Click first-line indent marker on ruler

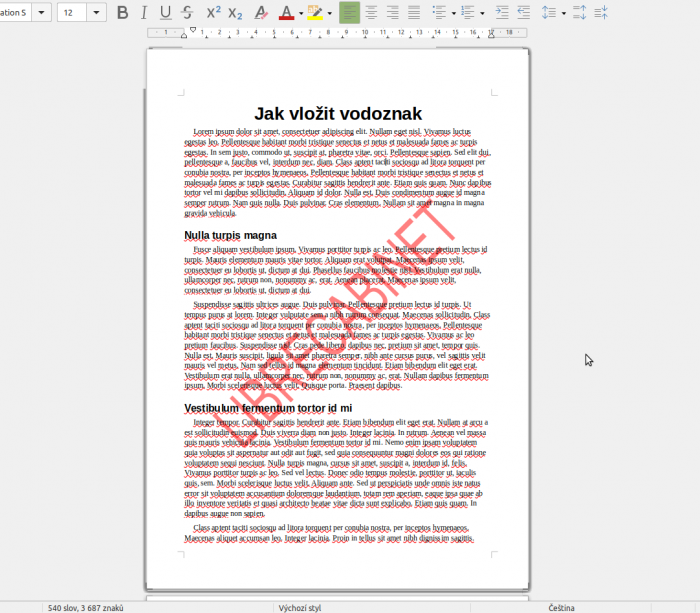193,30
